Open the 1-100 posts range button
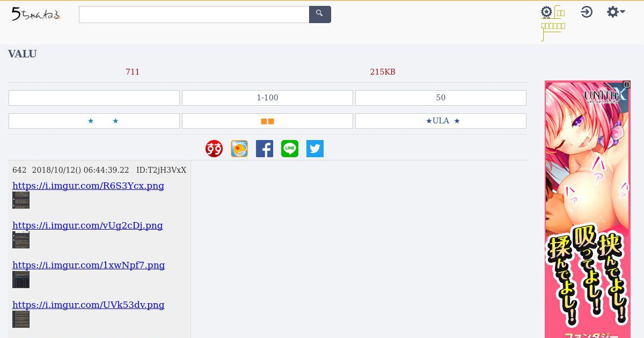644x338 pixels. click(267, 98)
